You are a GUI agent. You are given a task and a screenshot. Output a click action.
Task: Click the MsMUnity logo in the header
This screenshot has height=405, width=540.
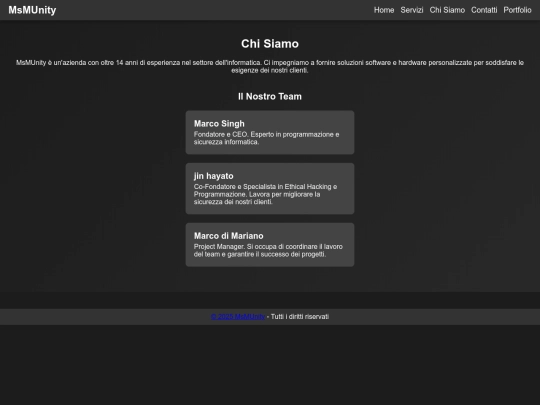pyautogui.click(x=32, y=10)
